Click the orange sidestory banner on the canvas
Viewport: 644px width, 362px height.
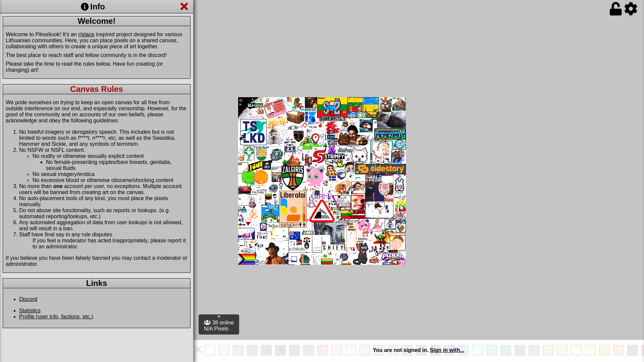point(380,169)
